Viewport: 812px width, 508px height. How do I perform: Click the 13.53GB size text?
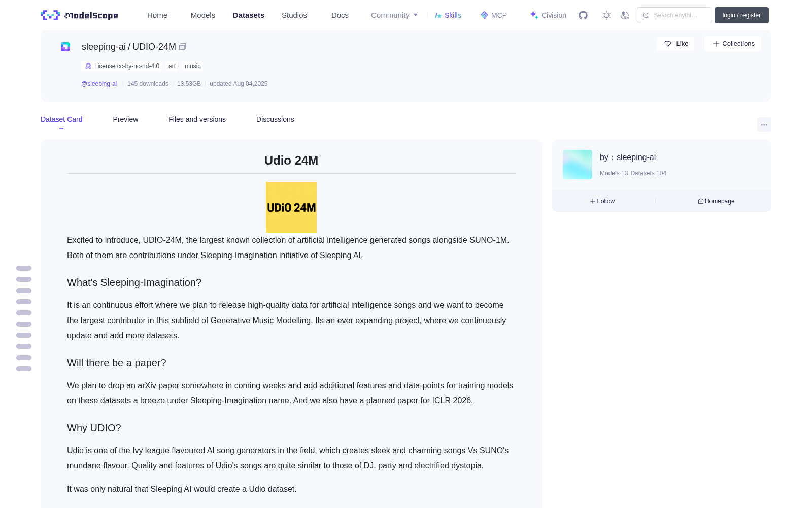[189, 84]
